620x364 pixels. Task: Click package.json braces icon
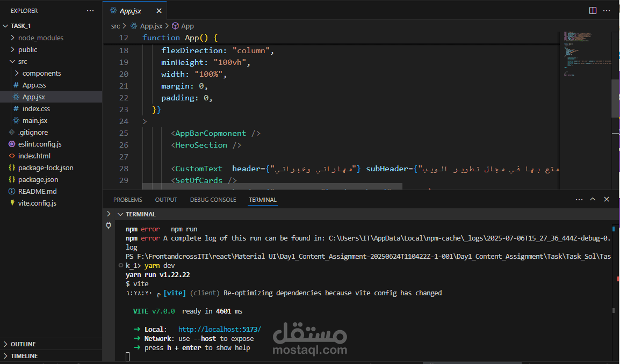[12, 179]
